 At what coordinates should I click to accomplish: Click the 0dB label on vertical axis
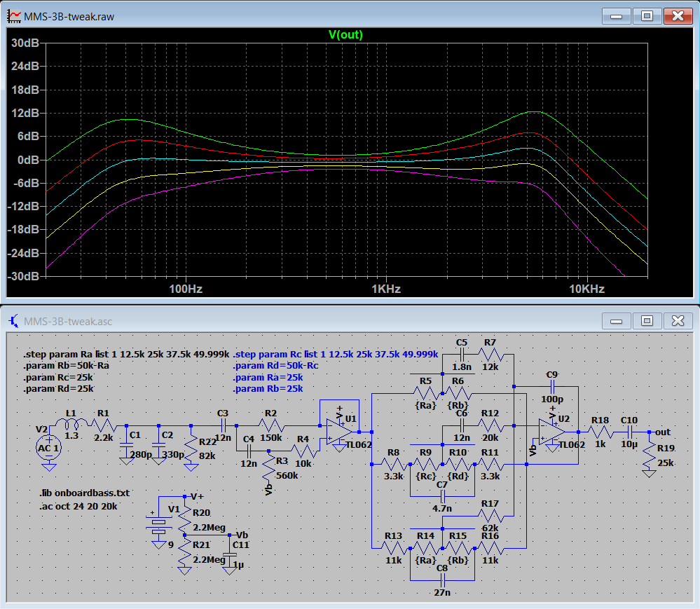(x=28, y=160)
